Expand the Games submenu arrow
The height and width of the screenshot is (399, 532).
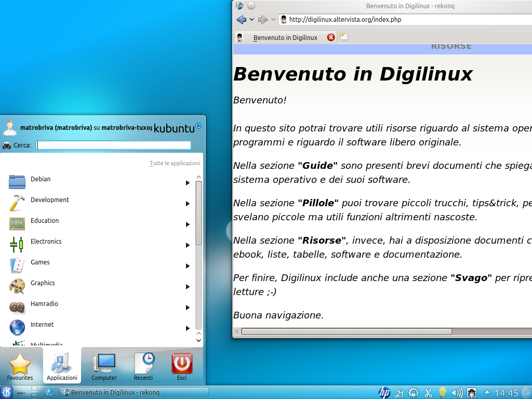(x=187, y=266)
